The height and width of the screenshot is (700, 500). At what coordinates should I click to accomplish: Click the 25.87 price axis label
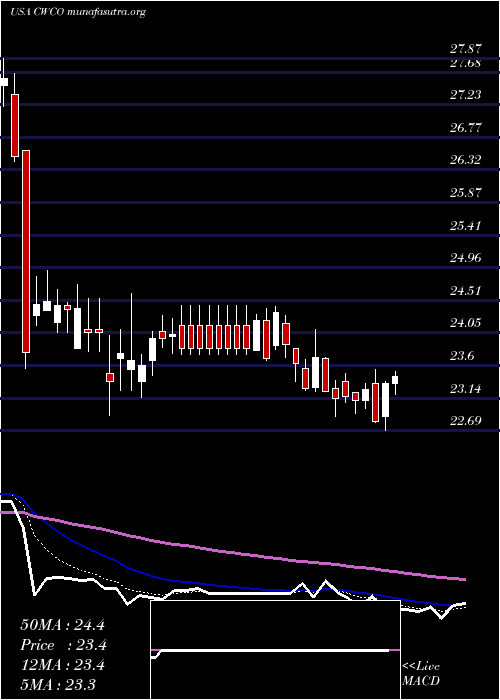point(465,193)
